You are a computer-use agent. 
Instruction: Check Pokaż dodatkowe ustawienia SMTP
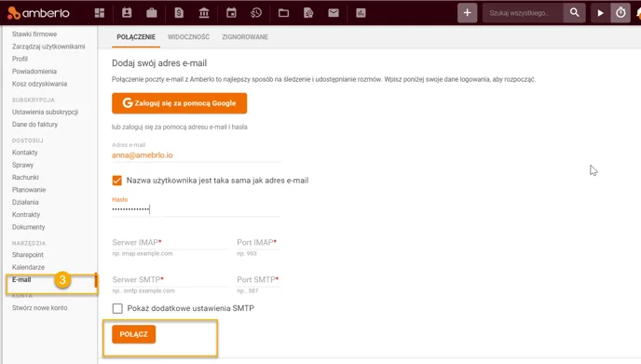coord(117,308)
